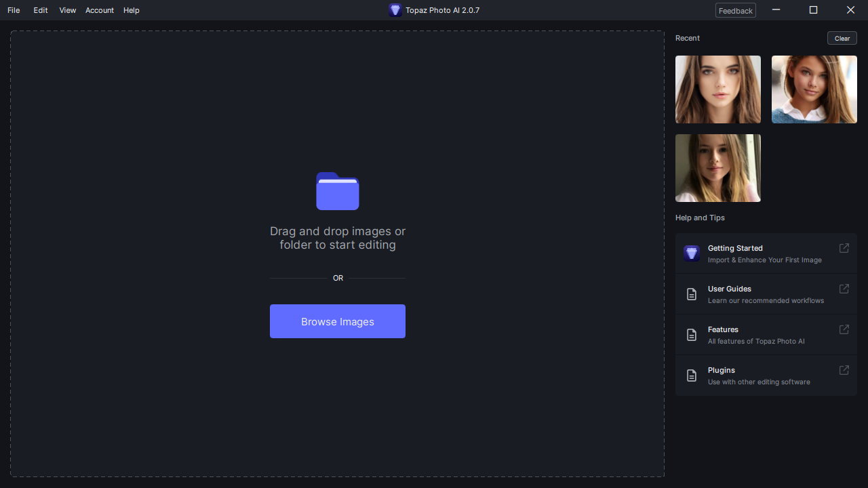
Task: Open the Edit menu
Action: (40, 10)
